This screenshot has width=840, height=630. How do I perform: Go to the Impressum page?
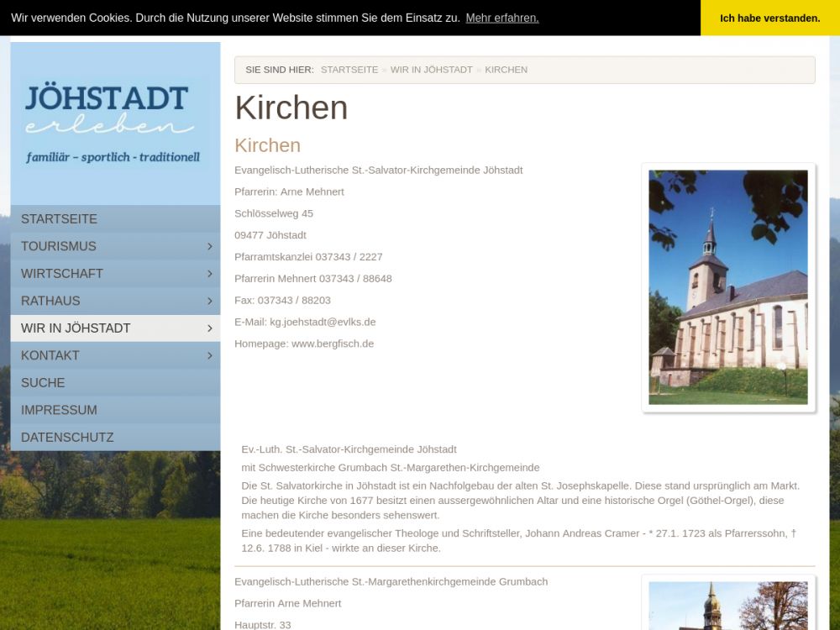coord(59,410)
